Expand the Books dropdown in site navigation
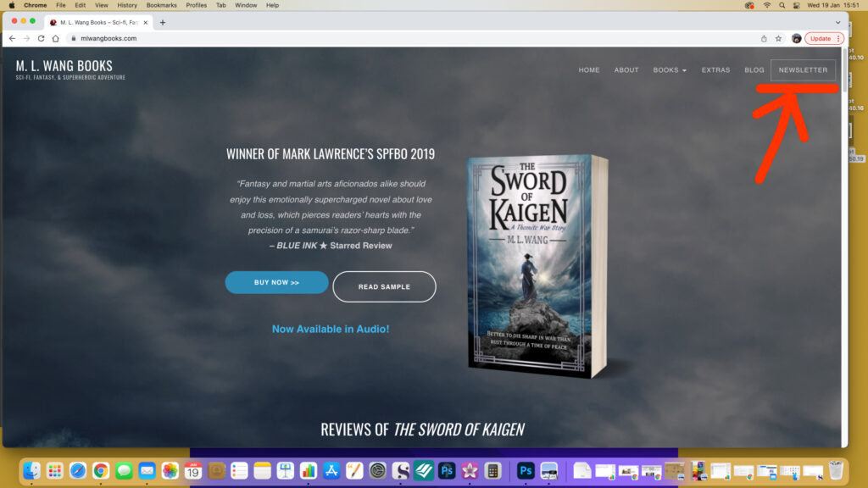Image resolution: width=868 pixels, height=488 pixels. (670, 70)
